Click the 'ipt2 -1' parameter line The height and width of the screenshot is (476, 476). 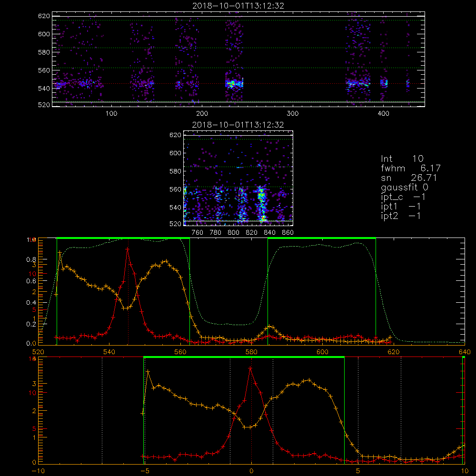tap(401, 216)
